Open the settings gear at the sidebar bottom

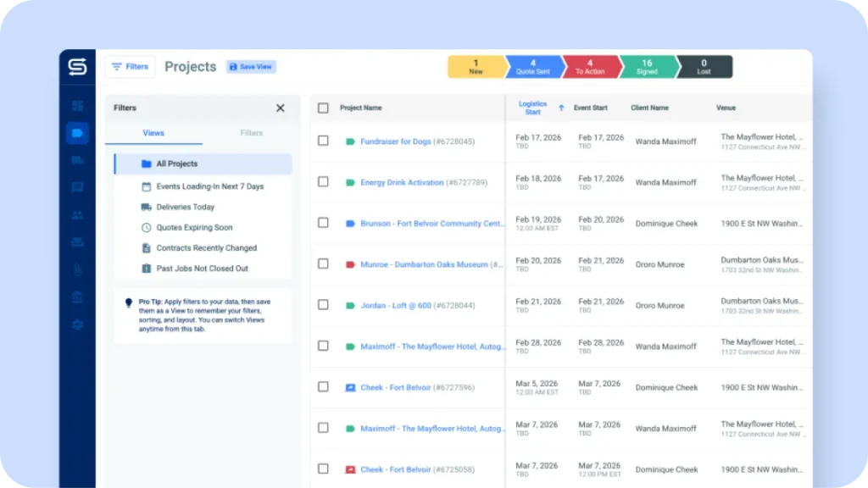click(77, 324)
